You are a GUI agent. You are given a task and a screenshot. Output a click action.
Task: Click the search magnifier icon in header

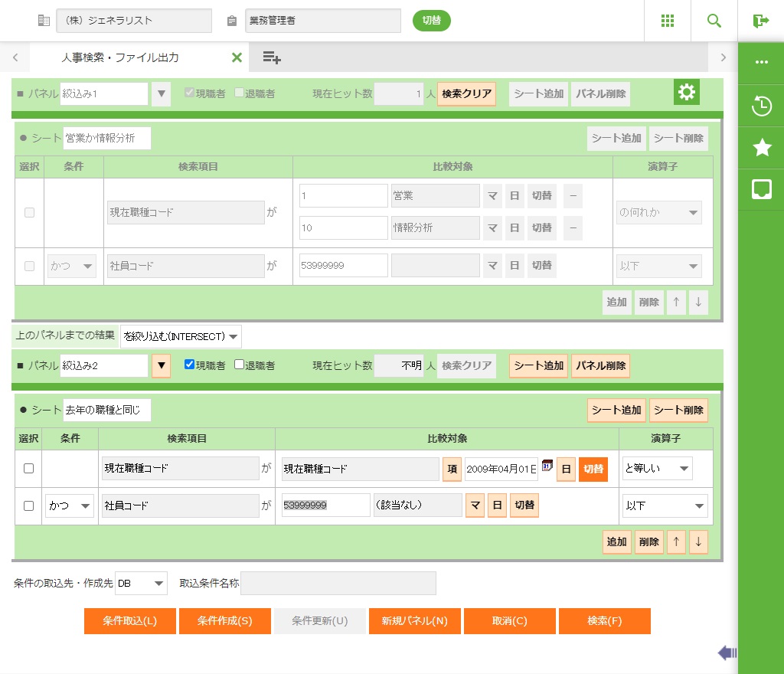point(714,21)
